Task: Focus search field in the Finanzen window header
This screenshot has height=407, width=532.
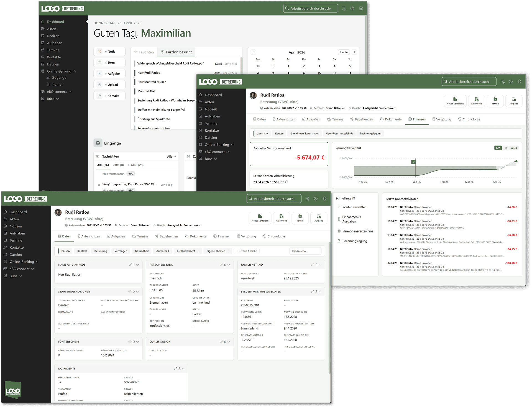Action: [x=469, y=81]
